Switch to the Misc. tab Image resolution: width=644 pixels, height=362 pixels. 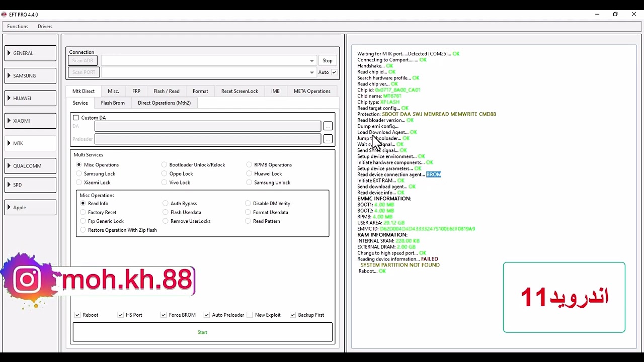pyautogui.click(x=114, y=91)
